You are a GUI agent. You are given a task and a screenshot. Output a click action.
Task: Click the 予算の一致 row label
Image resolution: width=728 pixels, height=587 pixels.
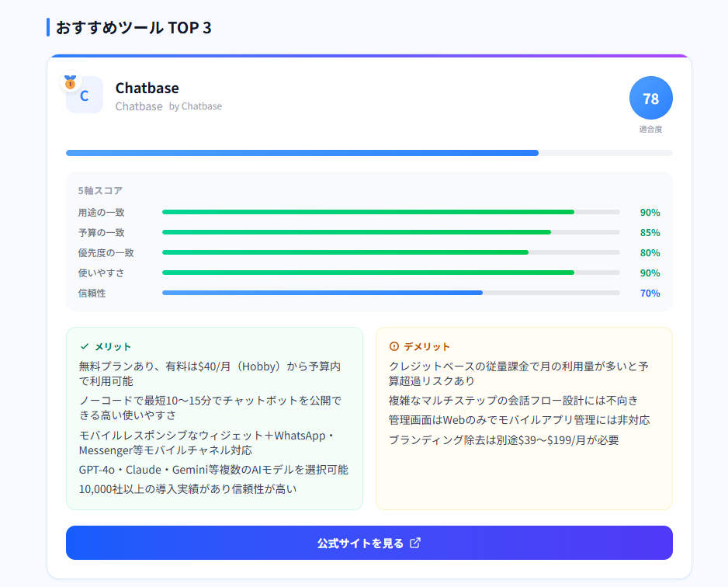click(x=101, y=232)
